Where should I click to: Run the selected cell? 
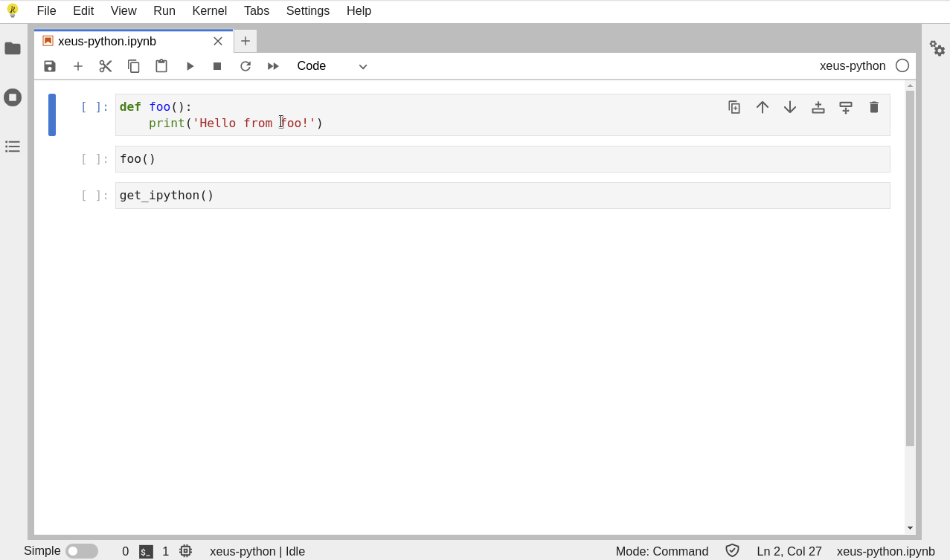(x=190, y=65)
